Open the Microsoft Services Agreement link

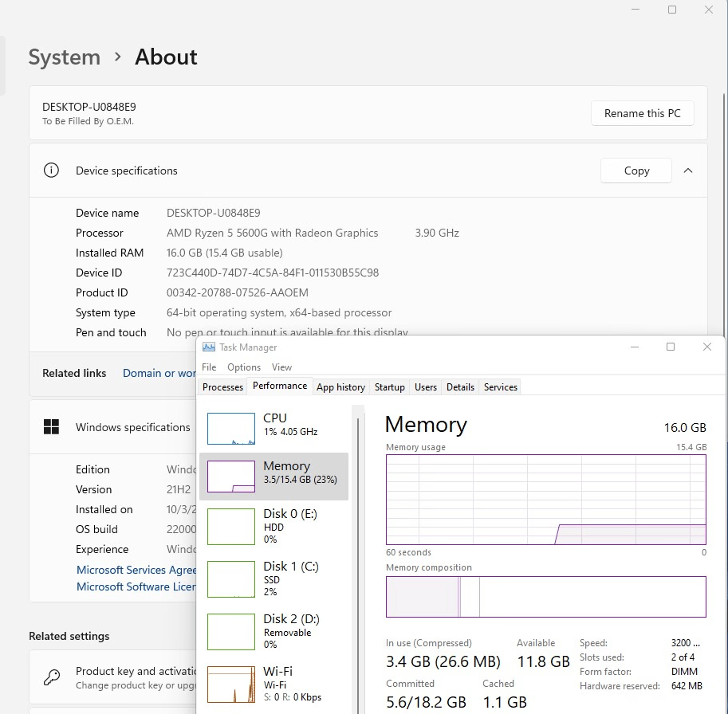click(136, 570)
